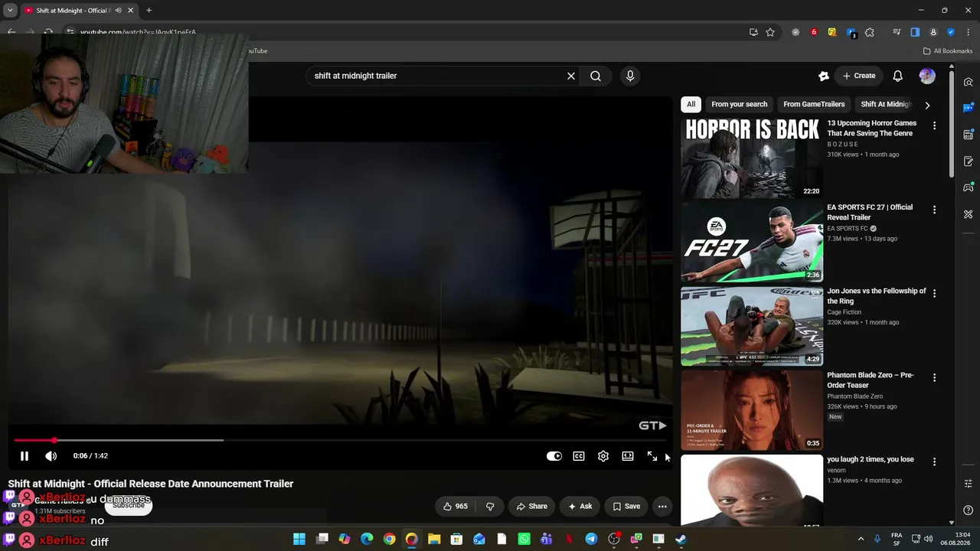Viewport: 980px width, 551px height.
Task: Open options for Jon Jones video
Action: (x=934, y=293)
